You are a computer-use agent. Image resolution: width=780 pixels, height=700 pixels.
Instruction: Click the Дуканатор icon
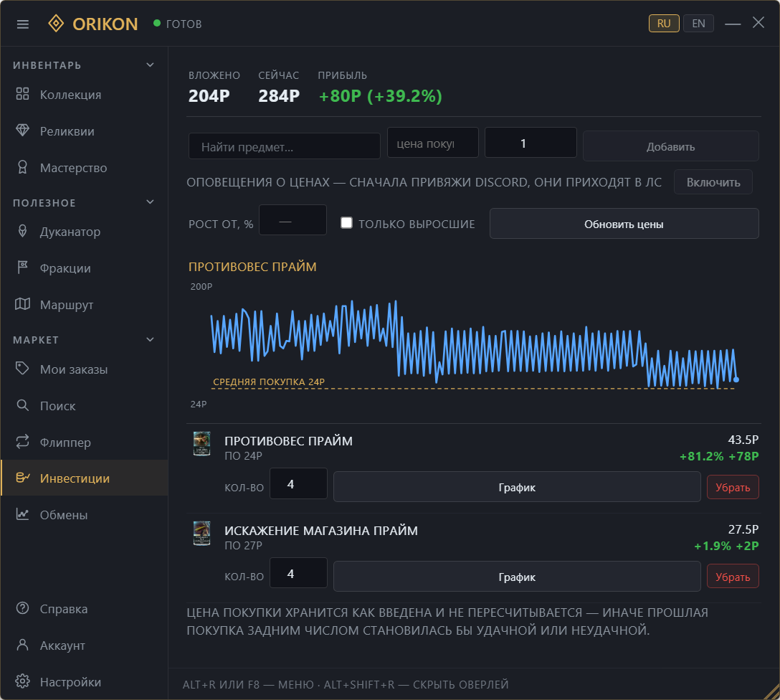[22, 231]
